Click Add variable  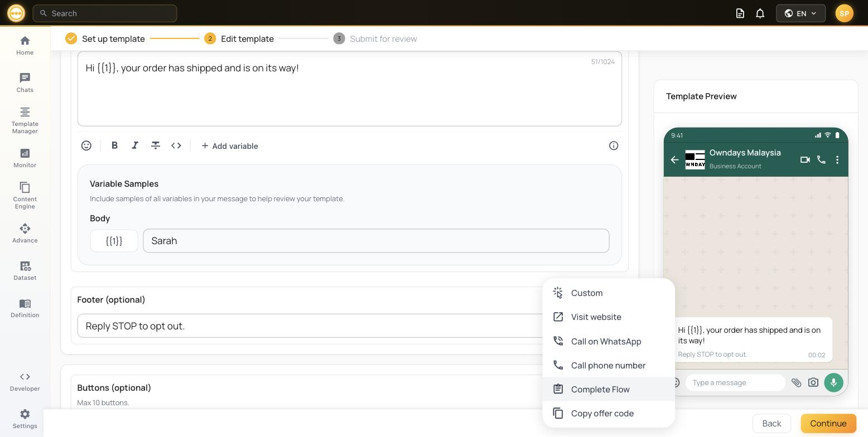coord(229,145)
